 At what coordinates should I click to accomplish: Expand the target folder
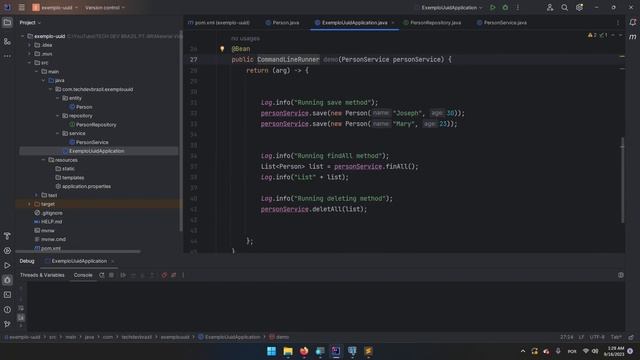(x=29, y=204)
